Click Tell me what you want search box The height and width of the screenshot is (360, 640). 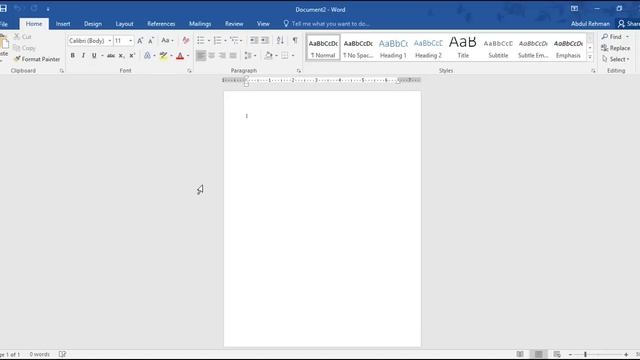point(327,24)
